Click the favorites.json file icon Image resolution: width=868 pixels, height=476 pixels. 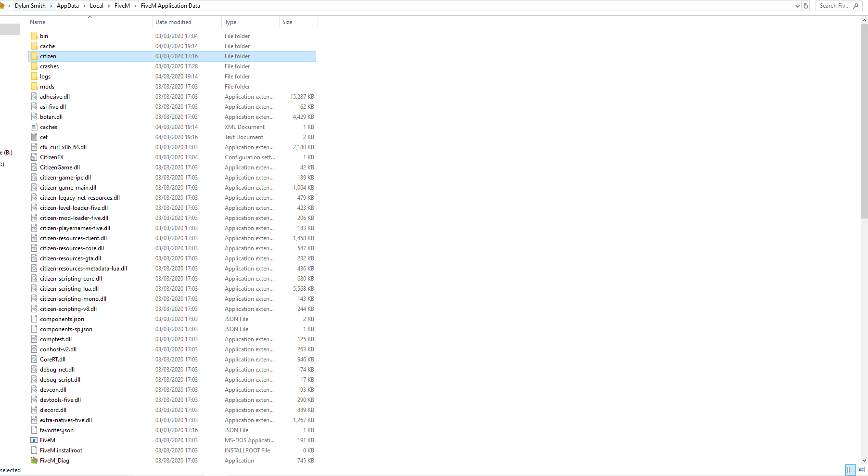pyautogui.click(x=34, y=430)
